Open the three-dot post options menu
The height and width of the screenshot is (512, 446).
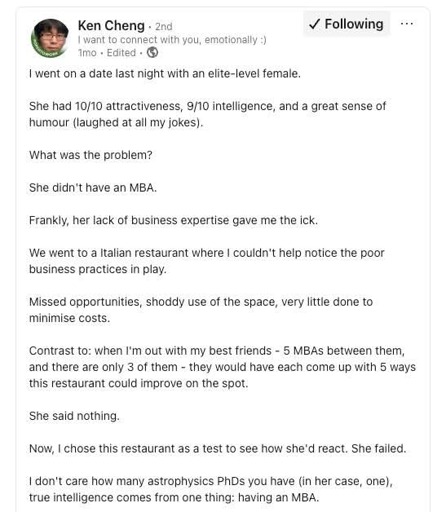pyautogui.click(x=407, y=24)
